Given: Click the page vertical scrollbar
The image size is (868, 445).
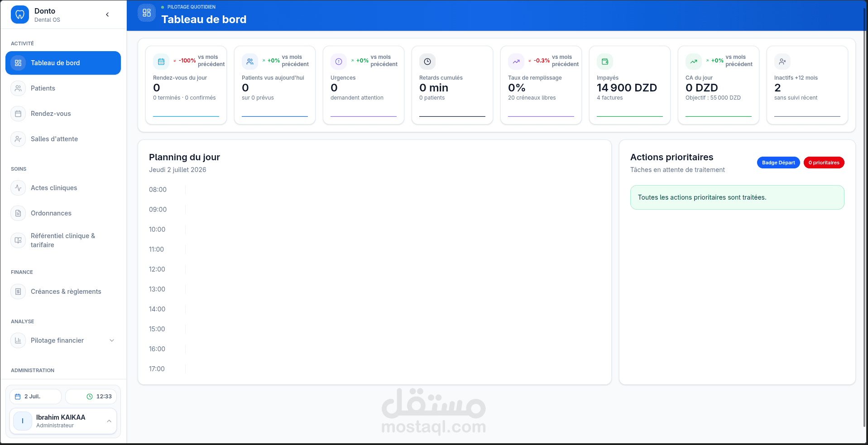Looking at the screenshot, I should 865,217.
